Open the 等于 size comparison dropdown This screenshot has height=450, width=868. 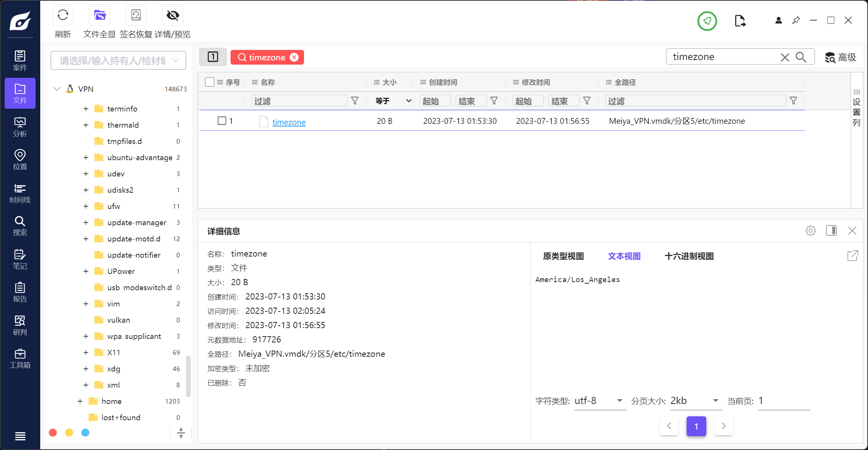[393, 101]
